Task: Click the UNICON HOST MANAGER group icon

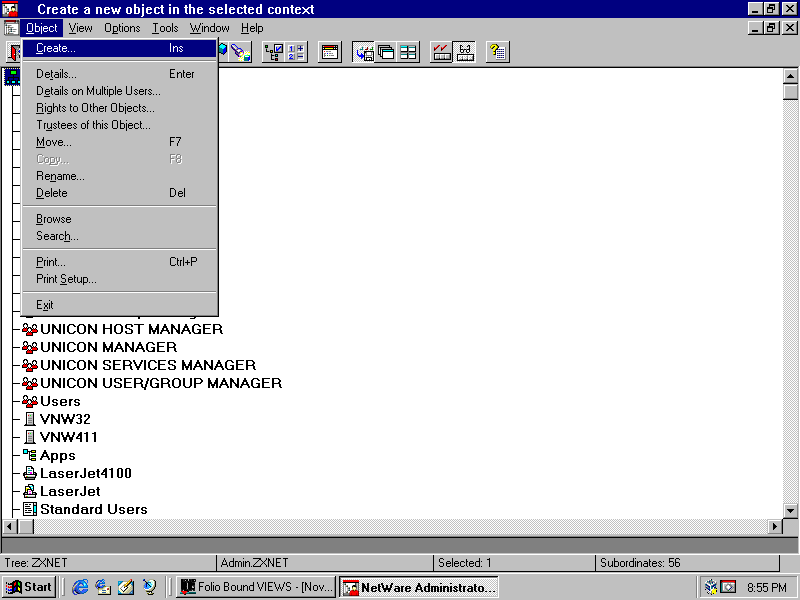Action: (x=30, y=330)
